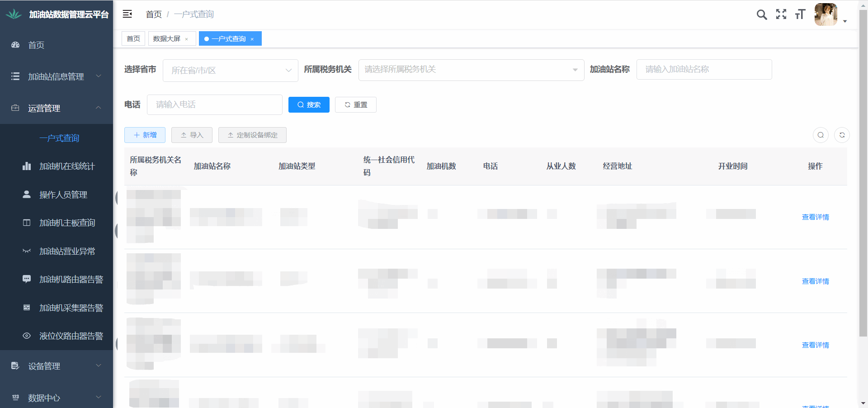Screen dimensions: 868x408
Task: Open the font size adjustment icon
Action: pos(800,14)
